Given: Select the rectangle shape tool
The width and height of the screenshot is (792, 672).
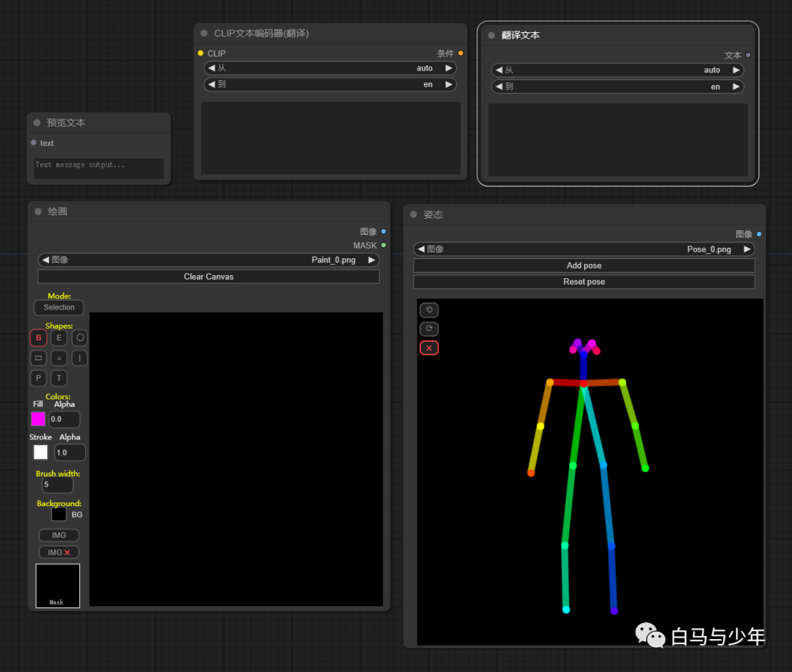Looking at the screenshot, I should pos(38,358).
